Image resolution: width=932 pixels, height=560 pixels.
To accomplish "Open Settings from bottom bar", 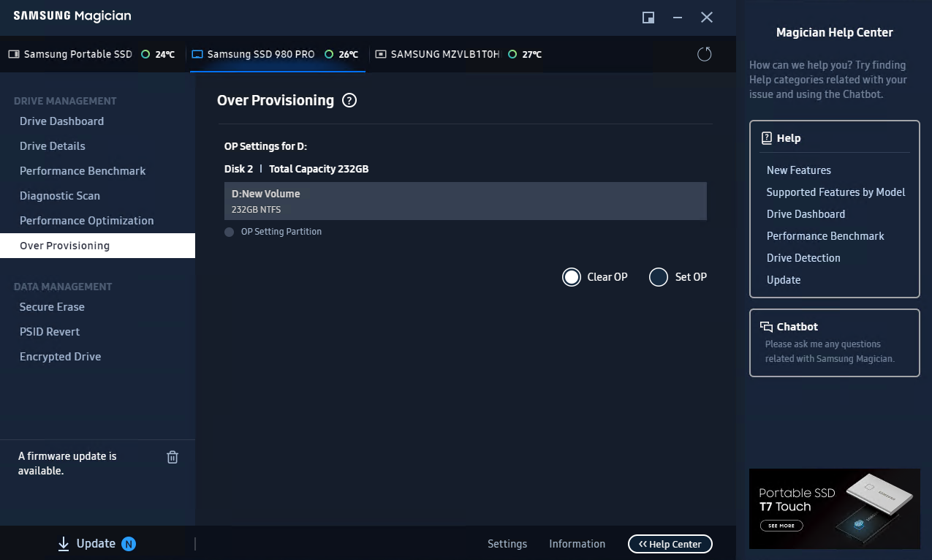I will pyautogui.click(x=507, y=544).
